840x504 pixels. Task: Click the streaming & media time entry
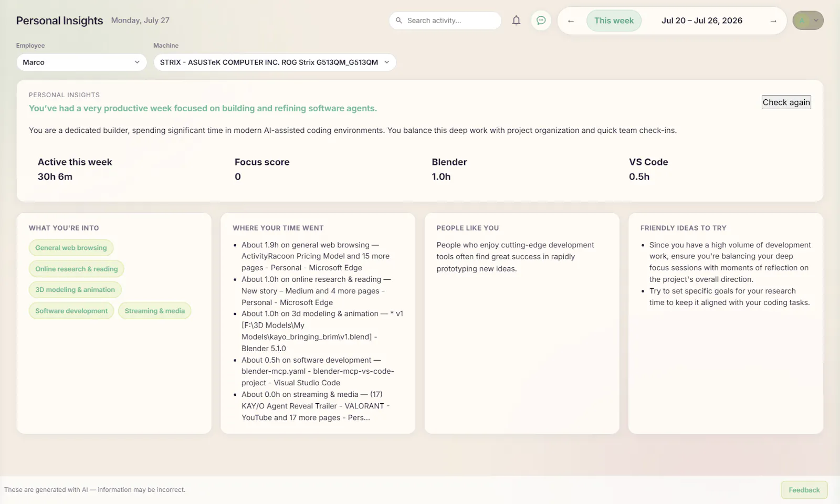(x=316, y=406)
